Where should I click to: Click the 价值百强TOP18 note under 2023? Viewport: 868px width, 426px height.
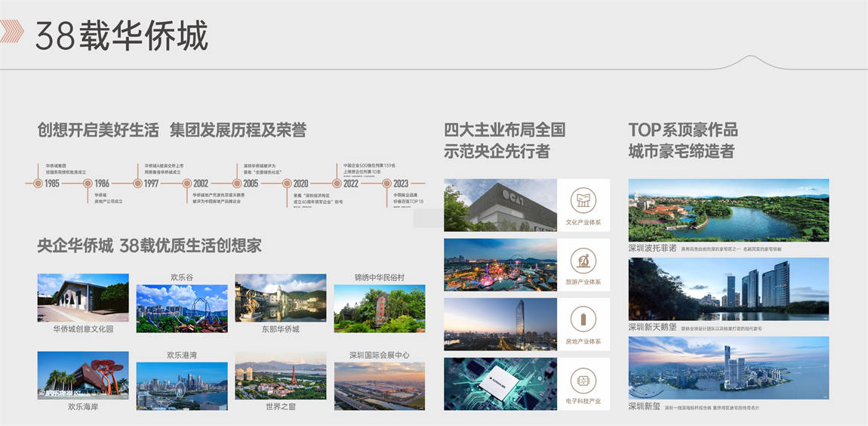tap(408, 202)
